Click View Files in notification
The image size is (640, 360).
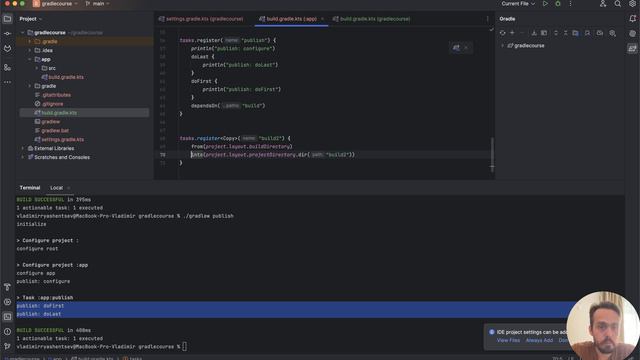[x=508, y=340]
